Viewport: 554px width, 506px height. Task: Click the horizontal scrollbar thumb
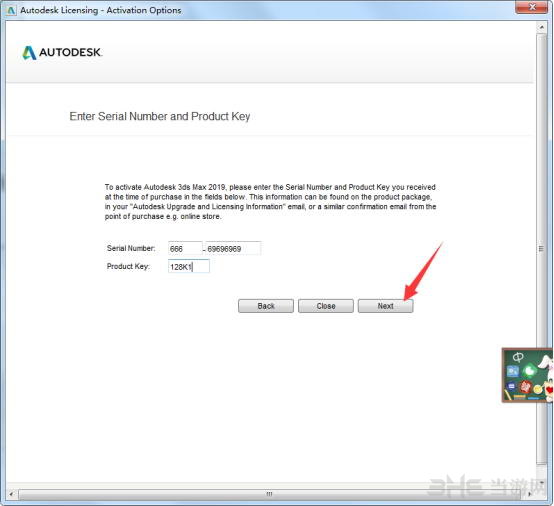(x=269, y=494)
